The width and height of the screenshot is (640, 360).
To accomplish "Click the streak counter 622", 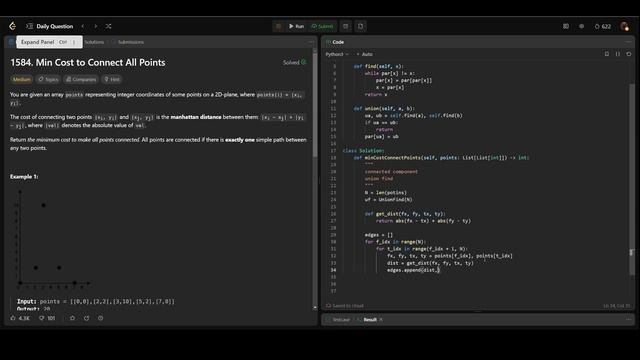I will pyautogui.click(x=603, y=26).
